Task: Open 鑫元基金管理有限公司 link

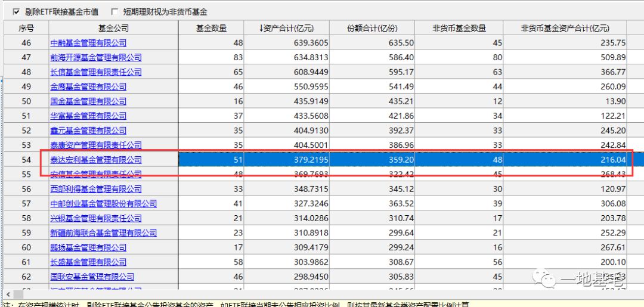Action: click(x=88, y=131)
